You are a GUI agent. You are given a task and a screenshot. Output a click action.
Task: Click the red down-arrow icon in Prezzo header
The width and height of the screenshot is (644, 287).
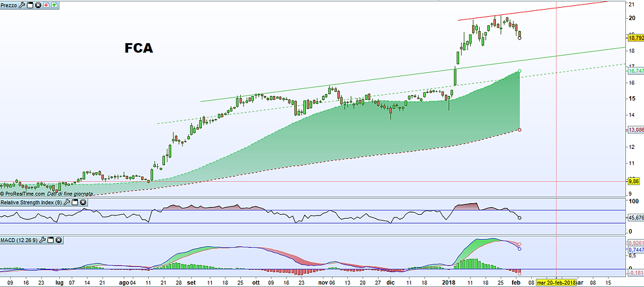(x=46, y=5)
